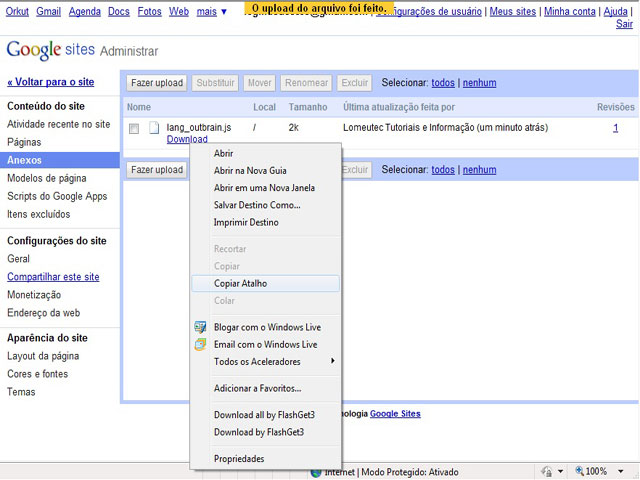
Task: Open revision number 1 link
Action: point(616,128)
